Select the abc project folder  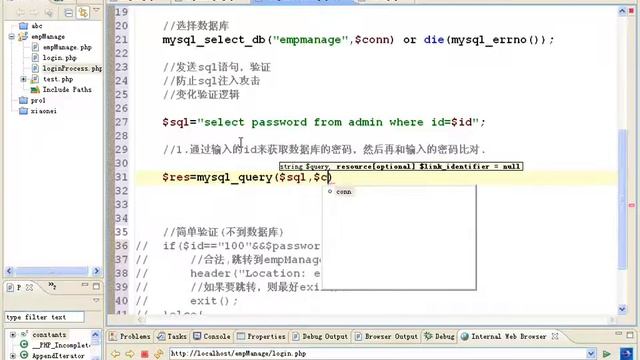coord(31,26)
